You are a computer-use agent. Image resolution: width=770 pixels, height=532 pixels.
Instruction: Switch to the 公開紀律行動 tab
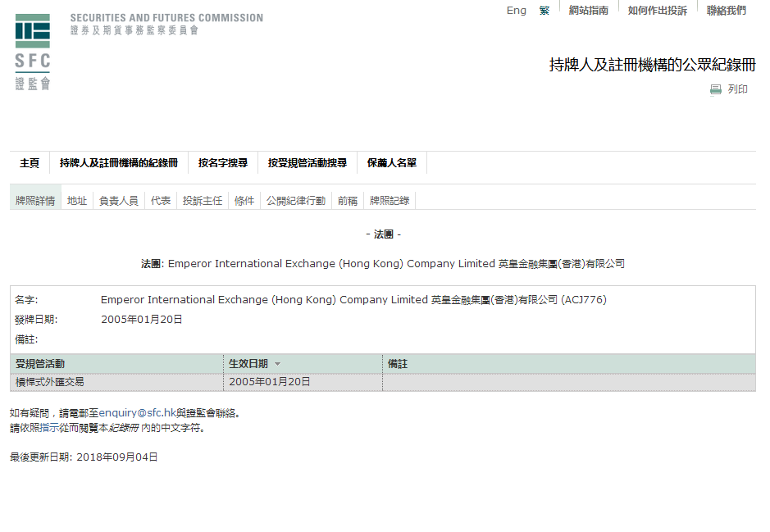296,200
